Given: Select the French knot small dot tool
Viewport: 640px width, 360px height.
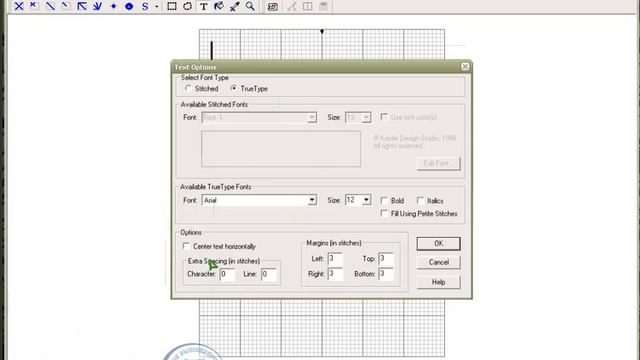Looking at the screenshot, I should 113,6.
